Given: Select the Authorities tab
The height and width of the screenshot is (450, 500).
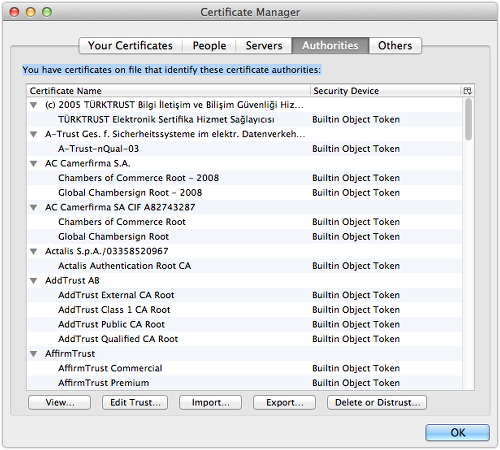Looking at the screenshot, I should pyautogui.click(x=330, y=45).
